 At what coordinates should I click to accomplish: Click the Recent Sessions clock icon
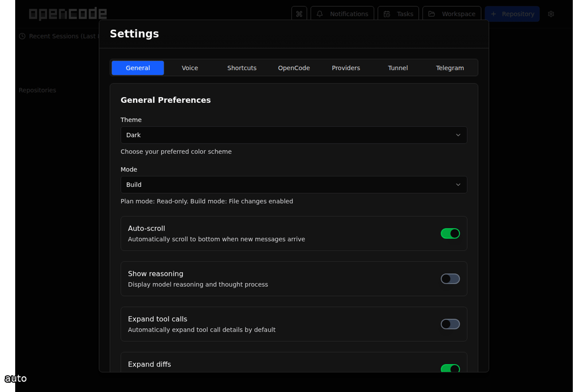22,36
